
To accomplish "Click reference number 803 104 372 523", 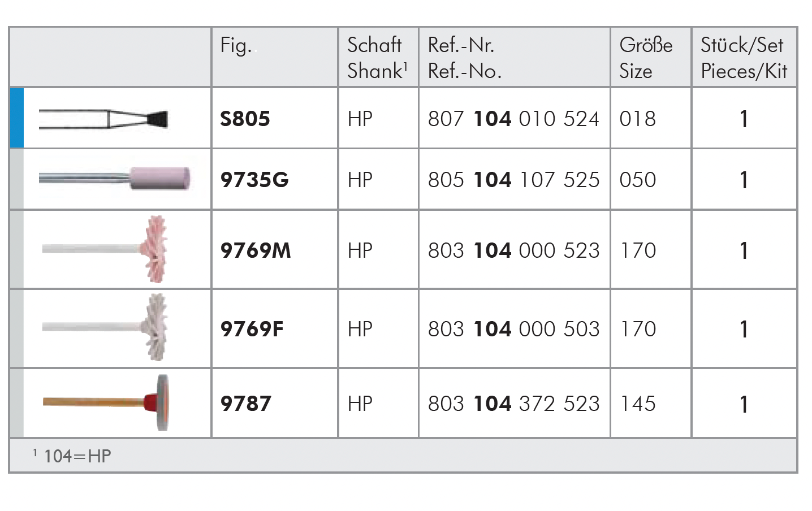I will (x=513, y=404).
